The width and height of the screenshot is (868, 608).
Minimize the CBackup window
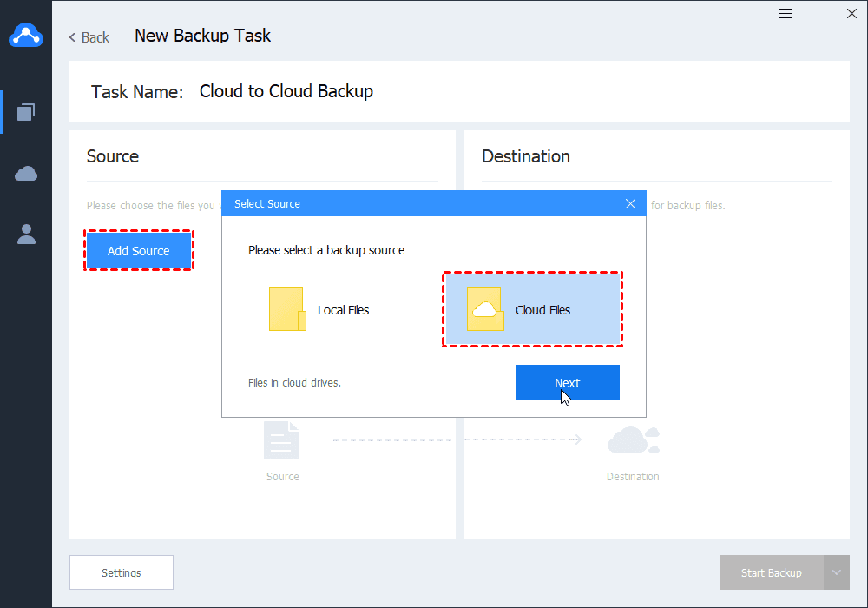(x=819, y=15)
